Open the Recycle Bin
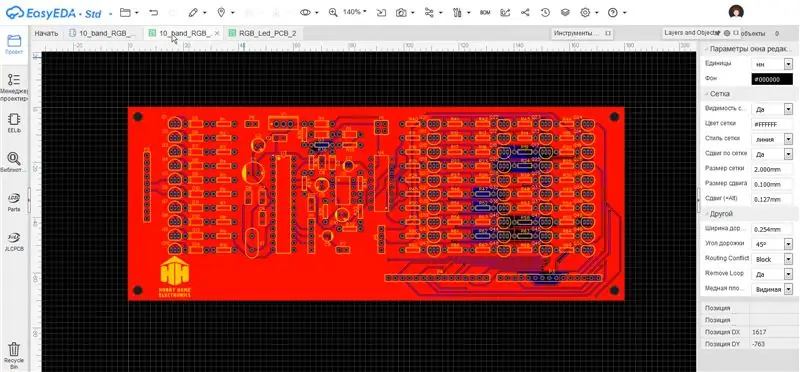This screenshot has height=372, width=800. click(x=14, y=356)
